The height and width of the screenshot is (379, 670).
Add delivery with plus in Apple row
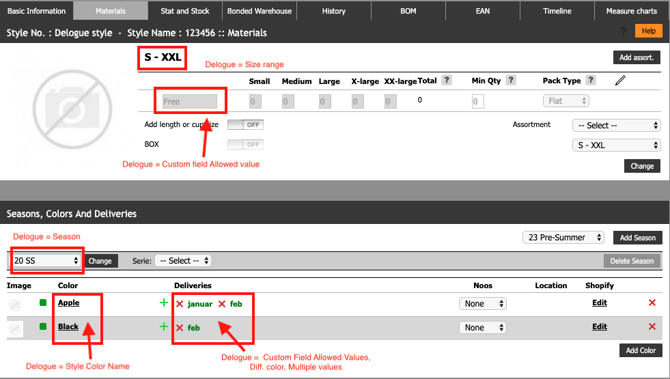point(163,303)
